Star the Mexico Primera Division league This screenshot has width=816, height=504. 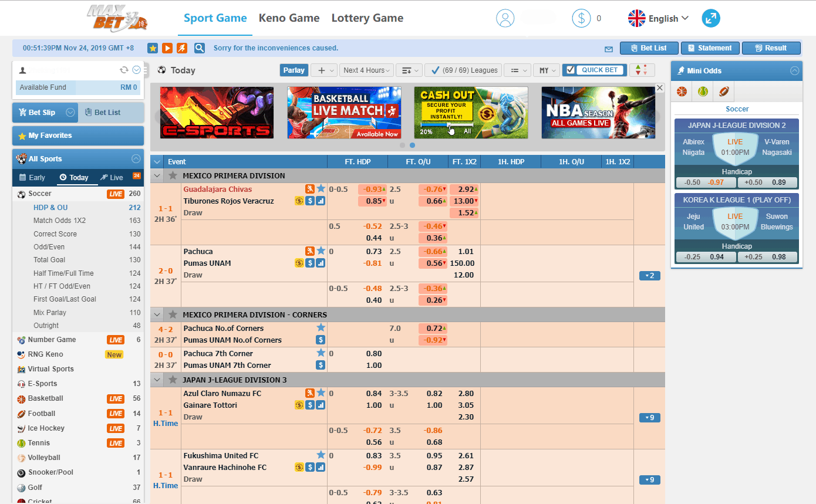(173, 175)
